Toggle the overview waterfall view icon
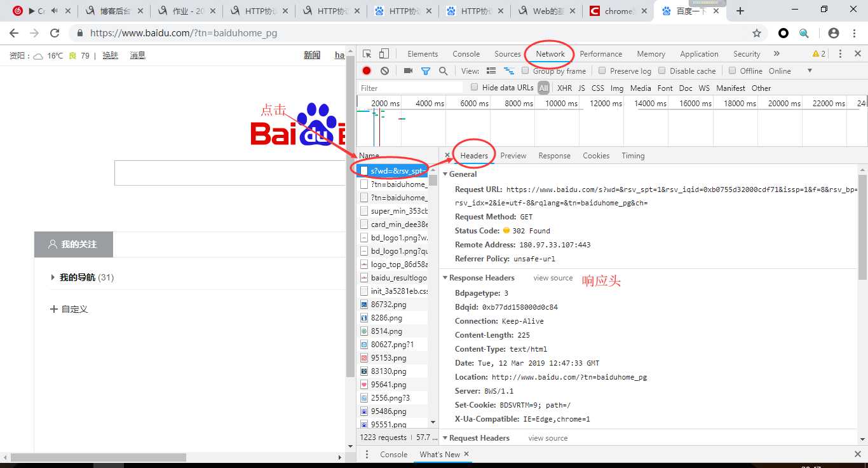868x468 pixels. (508, 71)
